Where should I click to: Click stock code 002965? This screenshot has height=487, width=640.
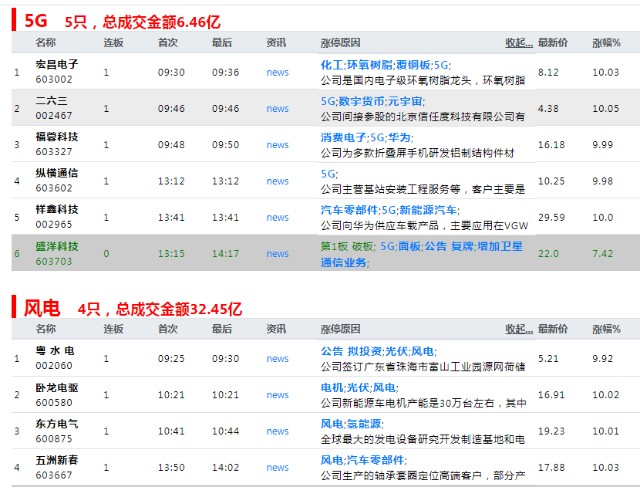pos(54,224)
